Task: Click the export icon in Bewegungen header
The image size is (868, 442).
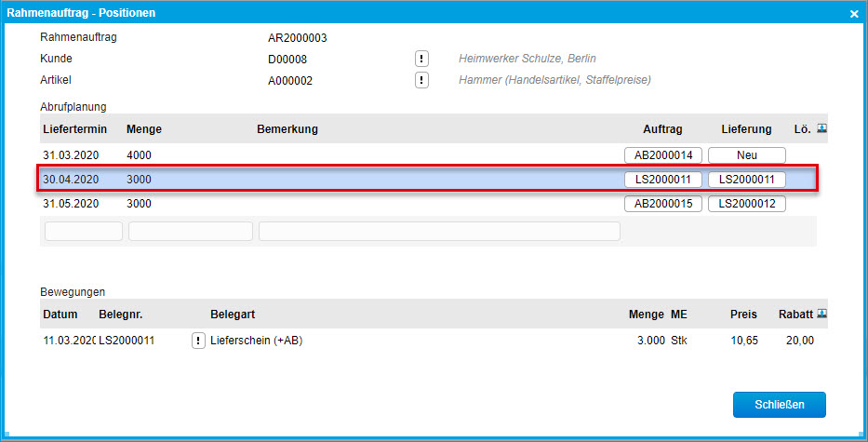Action: [x=822, y=314]
